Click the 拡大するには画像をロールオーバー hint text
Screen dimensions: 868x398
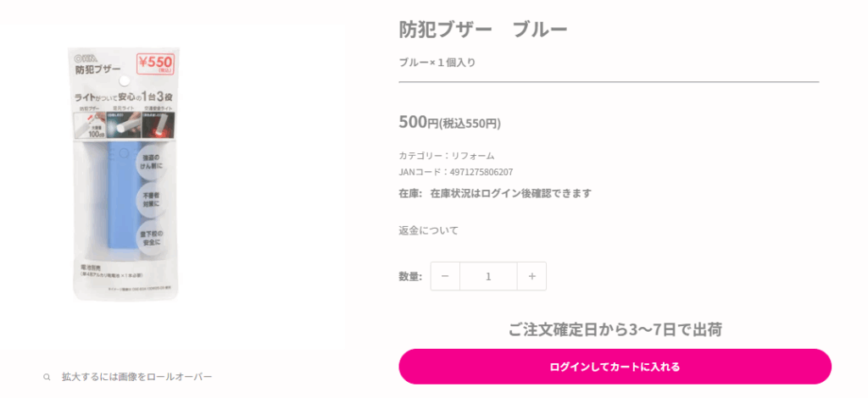coord(136,377)
